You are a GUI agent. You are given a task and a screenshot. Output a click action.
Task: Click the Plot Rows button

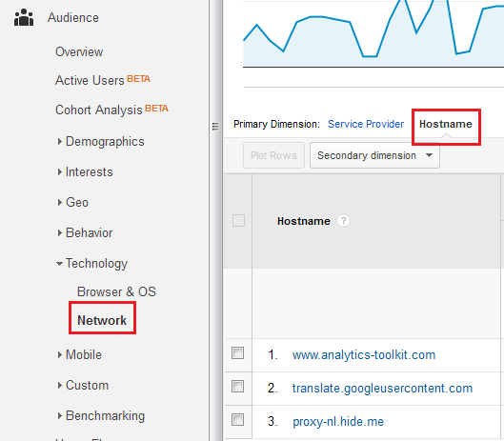coord(273,155)
